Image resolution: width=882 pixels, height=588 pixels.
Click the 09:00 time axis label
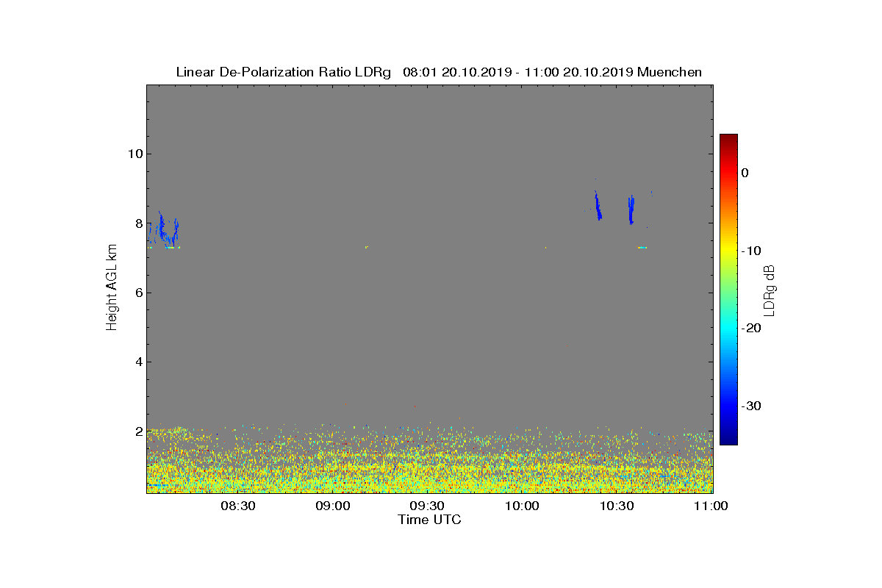[332, 506]
